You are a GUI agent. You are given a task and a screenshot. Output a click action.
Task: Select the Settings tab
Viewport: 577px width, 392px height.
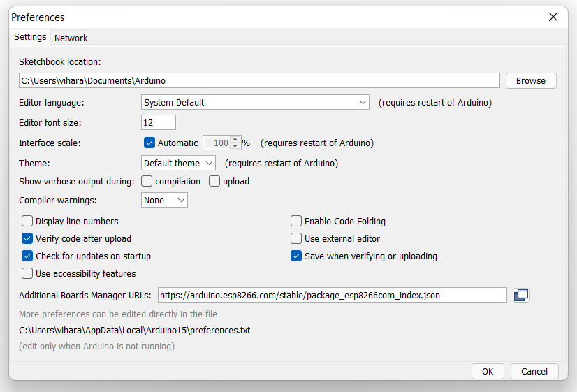click(x=30, y=37)
